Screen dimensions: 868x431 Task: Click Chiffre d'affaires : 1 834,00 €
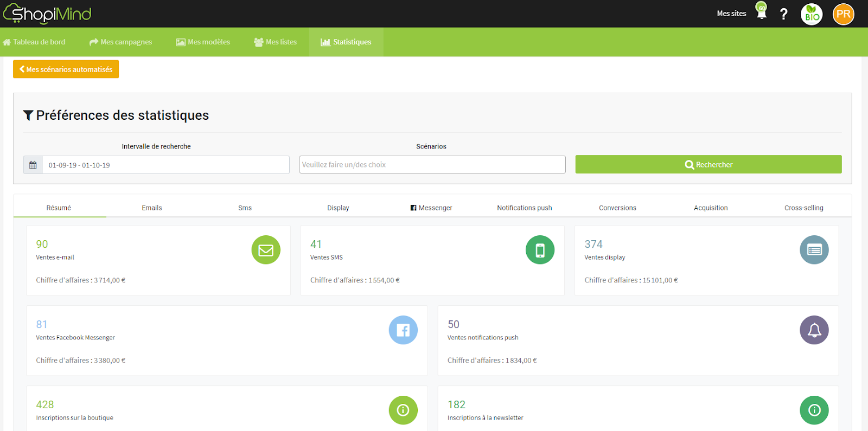tap(492, 361)
